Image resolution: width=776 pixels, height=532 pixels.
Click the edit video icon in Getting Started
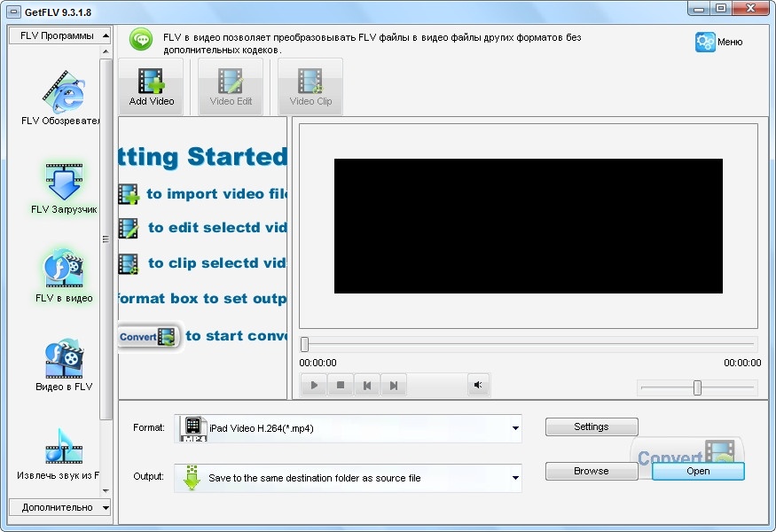129,228
